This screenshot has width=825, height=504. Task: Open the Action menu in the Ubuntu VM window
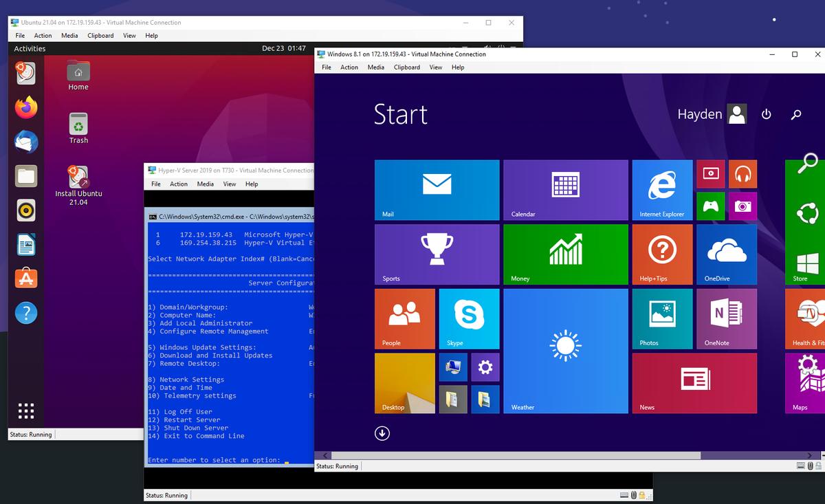43,35
